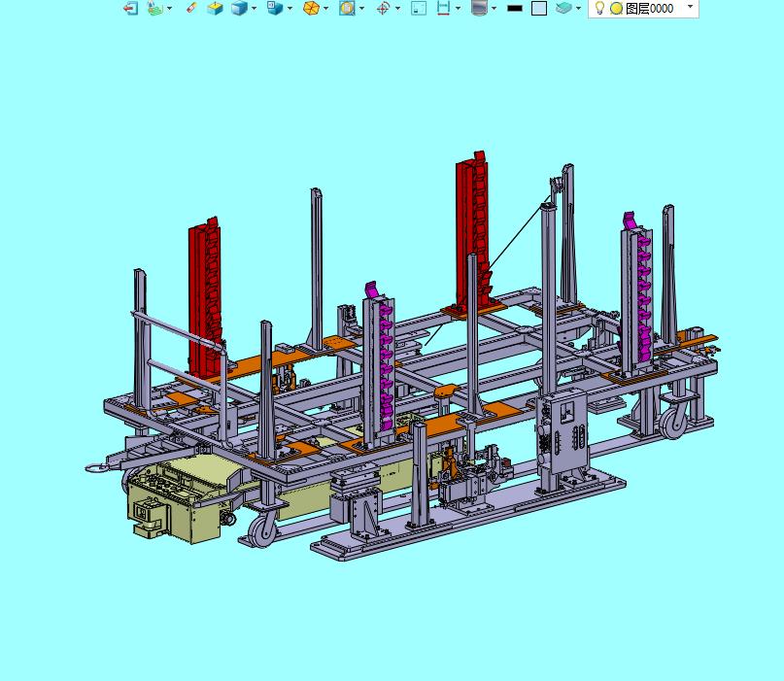
Task: Click the gray control cabinet in the model
Action: tap(562, 432)
